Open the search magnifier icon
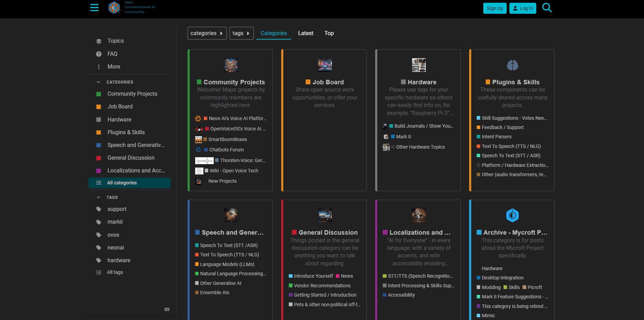Screen dimensions: 644x320 (x=547, y=8)
